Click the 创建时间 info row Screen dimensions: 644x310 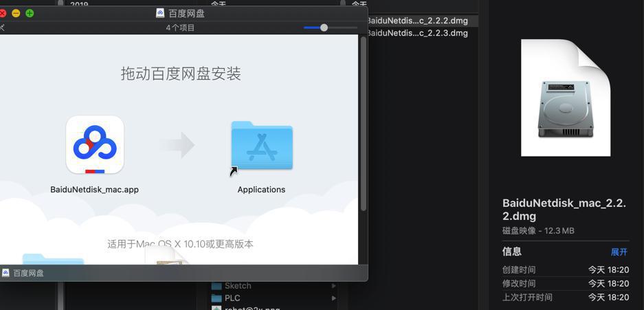[x=566, y=269]
